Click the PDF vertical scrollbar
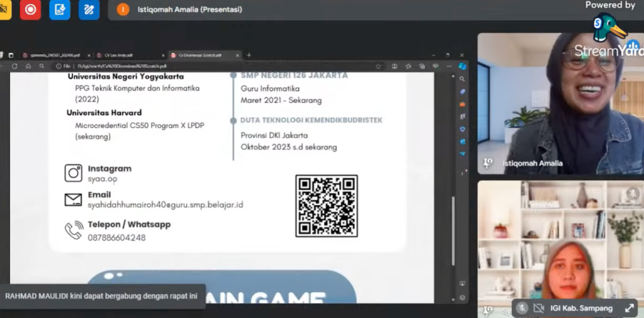The image size is (644, 318). tap(453, 214)
